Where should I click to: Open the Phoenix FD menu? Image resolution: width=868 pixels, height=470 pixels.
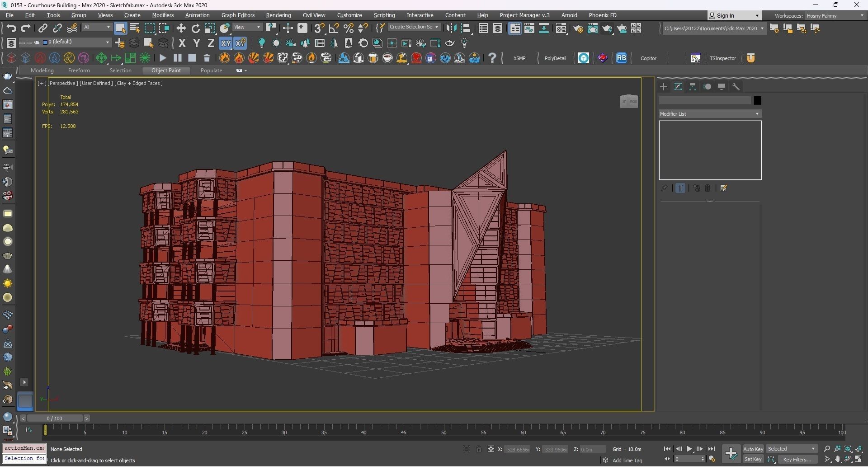[603, 15]
